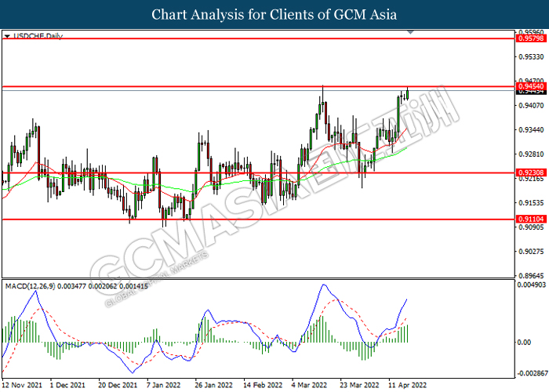Click the 7 Jan 2022 date label
Screen dimensions: 549x392
163,385
